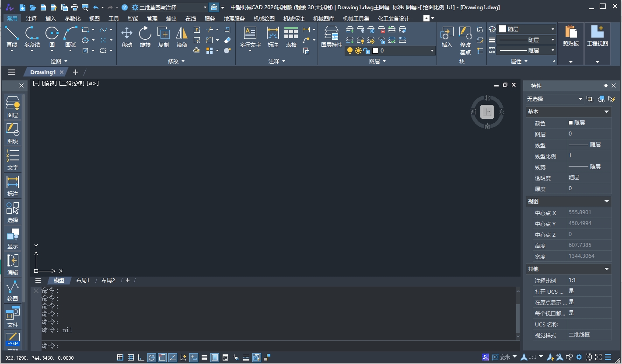Open the 绘图 tool in left sidebar
The image size is (622, 364).
(13, 291)
